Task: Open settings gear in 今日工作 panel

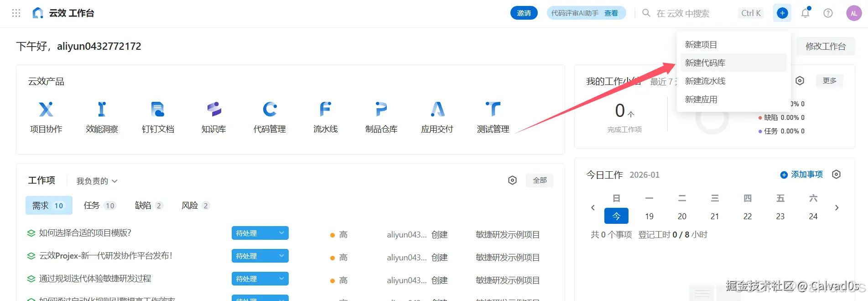Action: [x=836, y=174]
